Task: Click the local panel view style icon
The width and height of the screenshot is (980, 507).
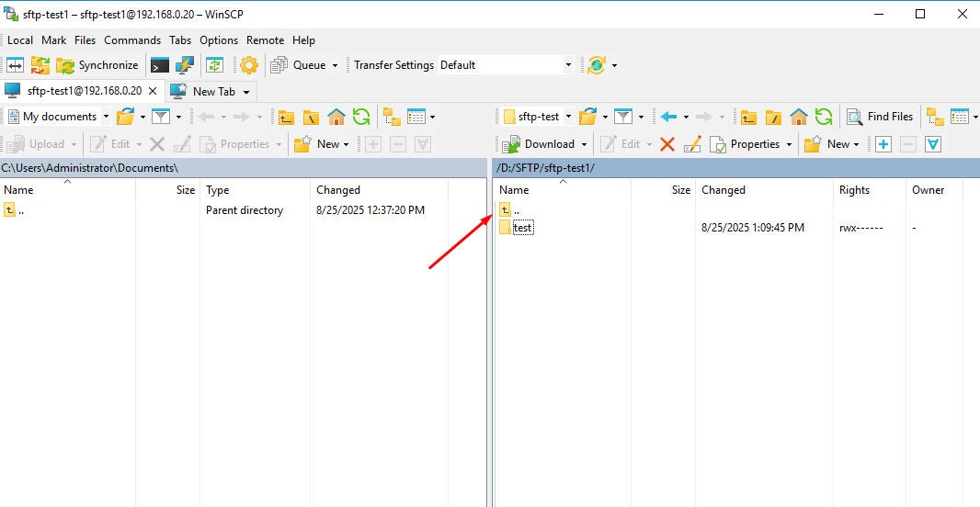Action: (416, 116)
